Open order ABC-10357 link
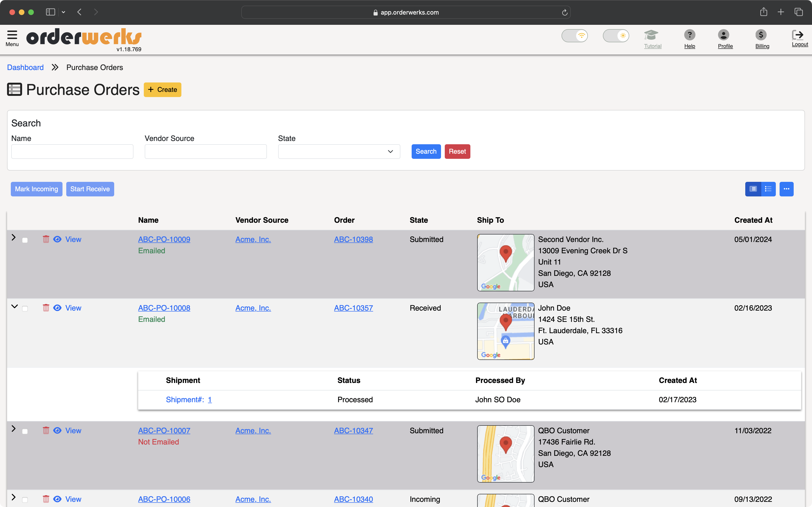This screenshot has height=507, width=812. coord(353,308)
